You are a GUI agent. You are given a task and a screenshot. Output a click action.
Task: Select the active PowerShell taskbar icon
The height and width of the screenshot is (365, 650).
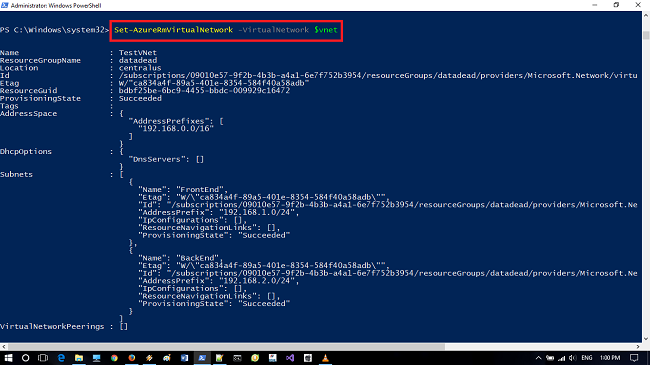(202, 358)
